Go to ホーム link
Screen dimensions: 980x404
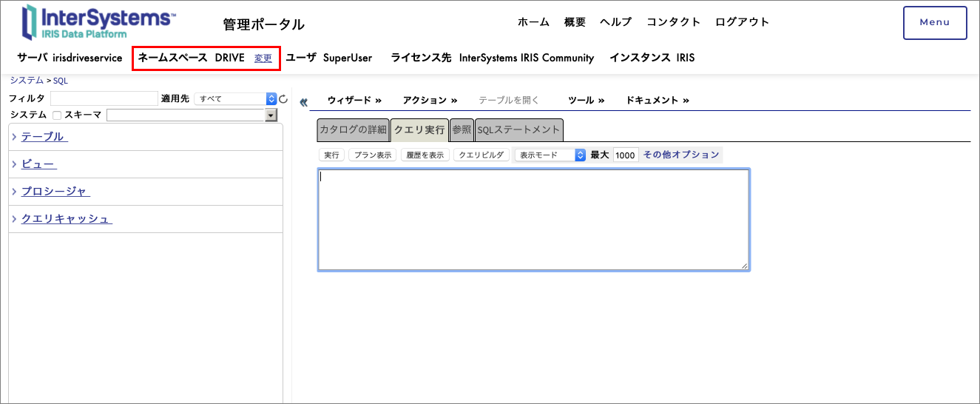click(x=533, y=21)
